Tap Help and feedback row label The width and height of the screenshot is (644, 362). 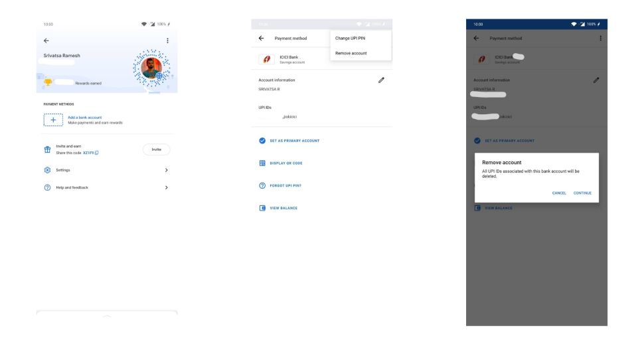(72, 188)
